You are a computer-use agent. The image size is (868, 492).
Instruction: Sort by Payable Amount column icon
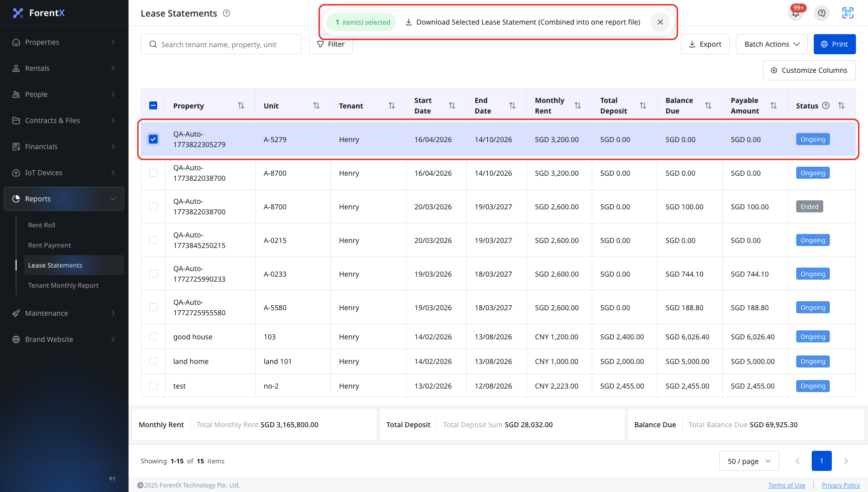coord(774,105)
